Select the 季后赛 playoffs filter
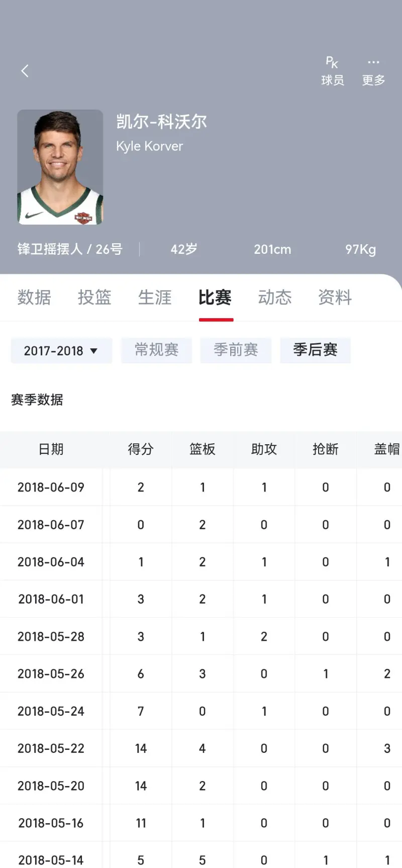The image size is (402, 868). point(315,350)
